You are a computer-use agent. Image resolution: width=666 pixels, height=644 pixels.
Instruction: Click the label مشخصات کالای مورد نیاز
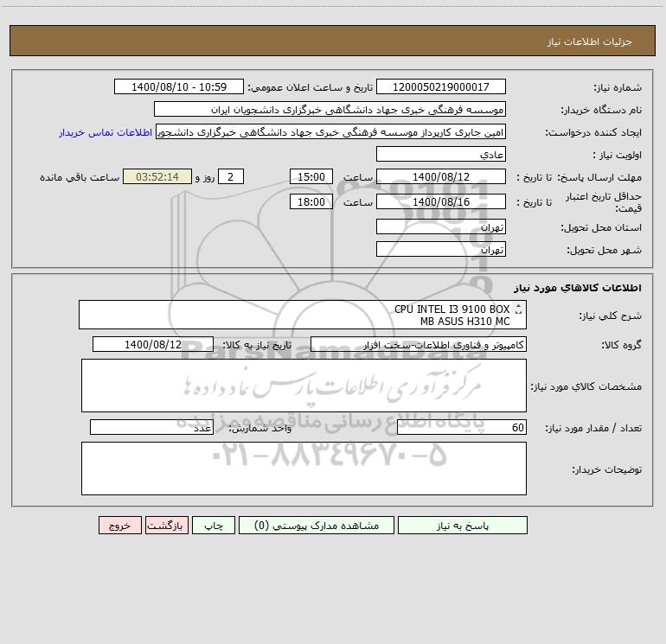pyautogui.click(x=586, y=386)
